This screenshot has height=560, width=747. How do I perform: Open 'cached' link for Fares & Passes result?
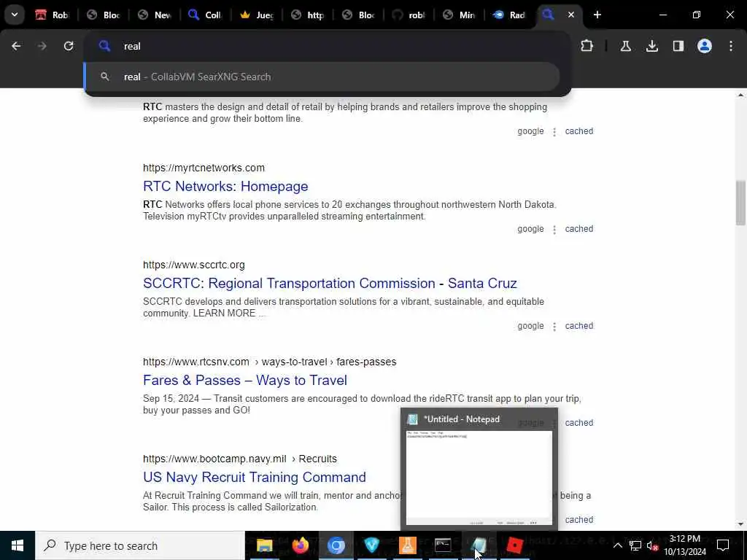(578, 423)
